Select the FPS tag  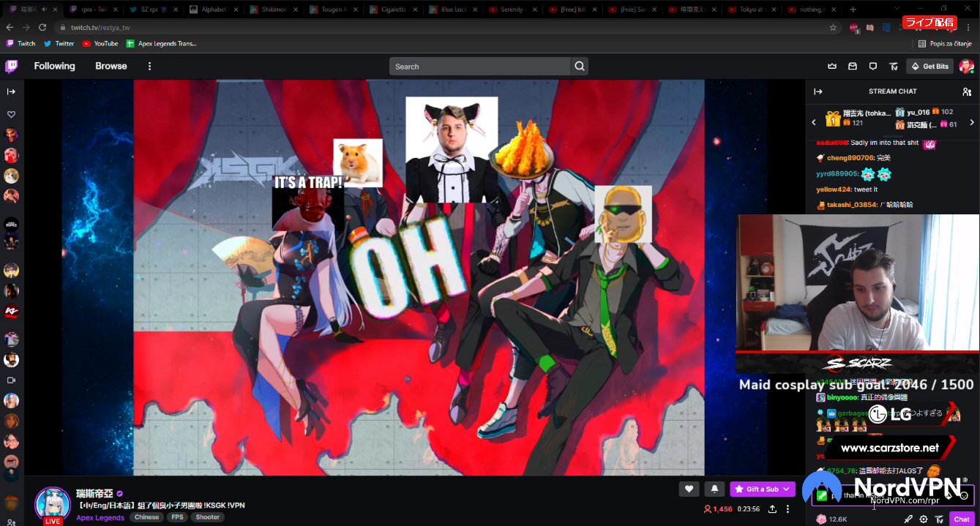coord(177,517)
